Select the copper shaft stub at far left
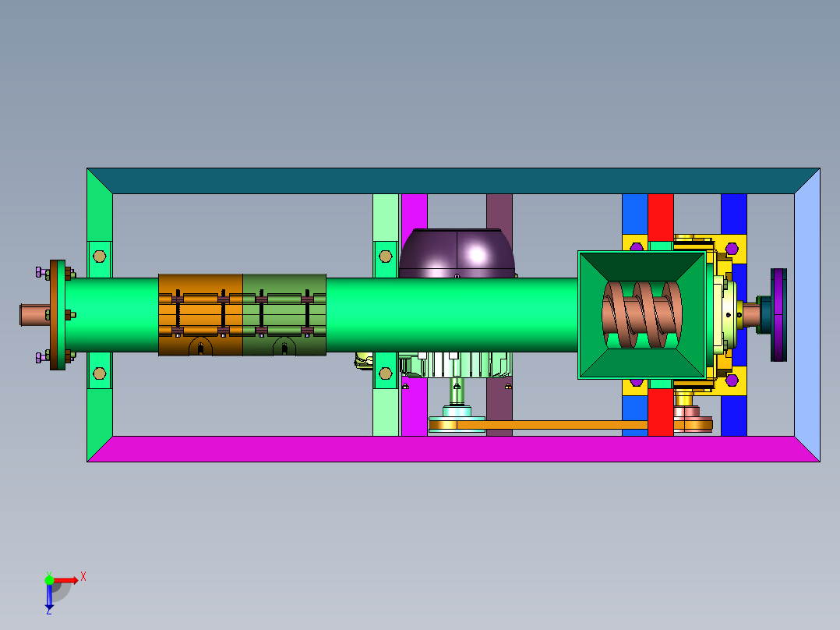The height and width of the screenshot is (630, 840). [x=35, y=315]
